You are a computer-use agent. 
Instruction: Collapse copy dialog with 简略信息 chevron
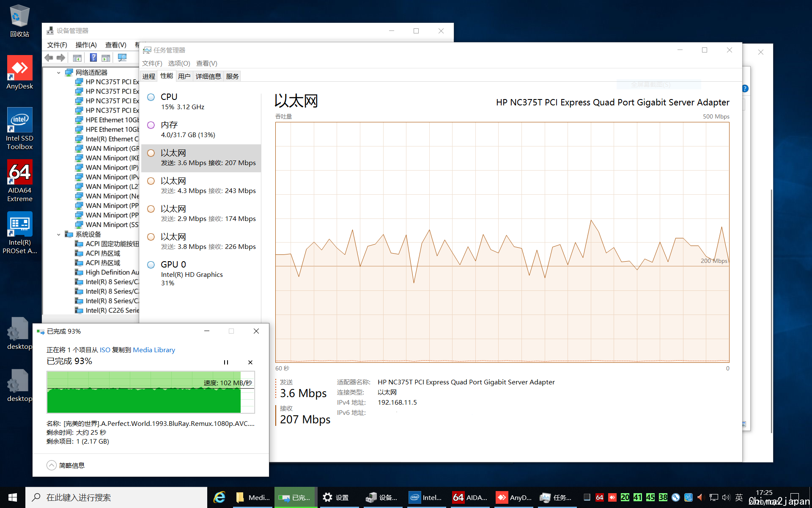tap(51, 465)
